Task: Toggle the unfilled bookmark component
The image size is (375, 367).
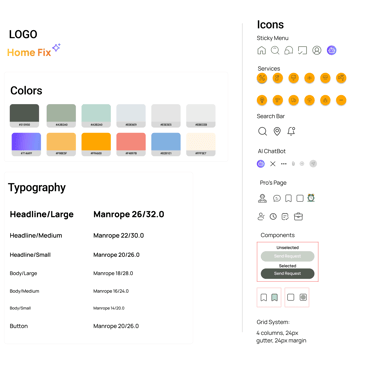Action: tap(264, 297)
